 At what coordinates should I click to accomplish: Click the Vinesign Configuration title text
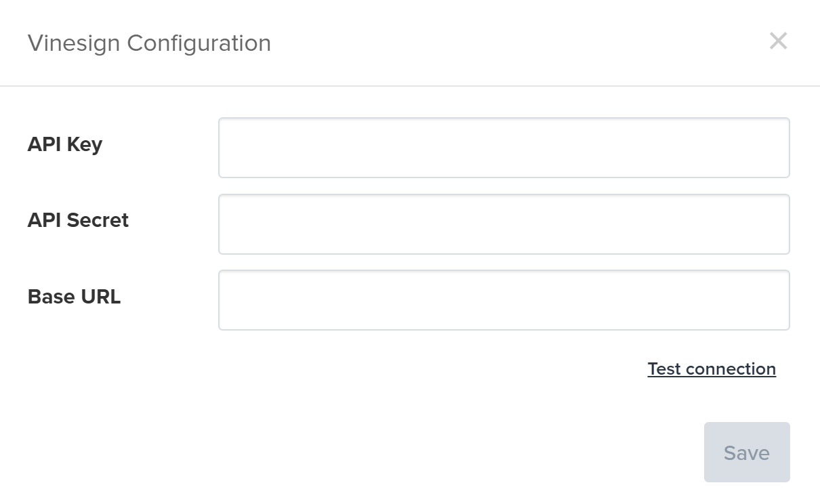(x=149, y=43)
